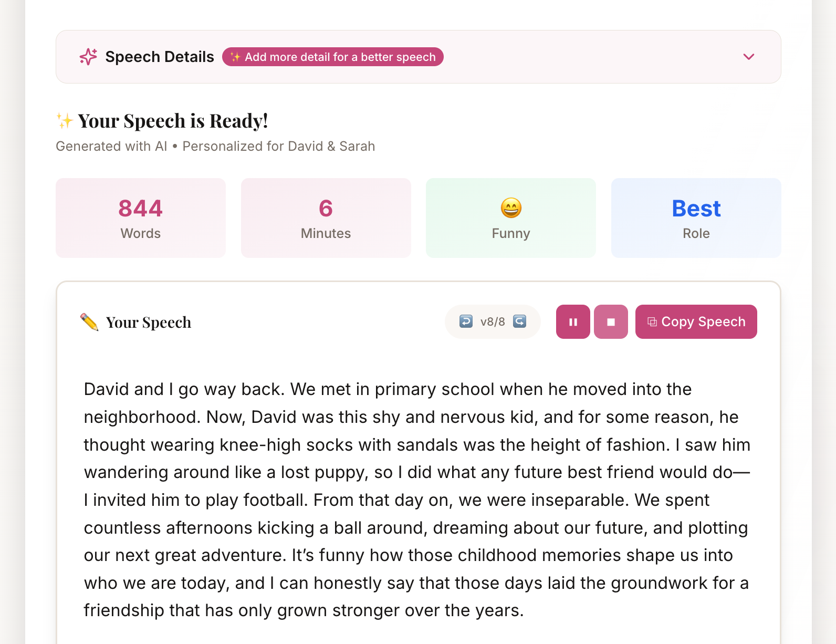Select the next speech version arrow

[519, 321]
